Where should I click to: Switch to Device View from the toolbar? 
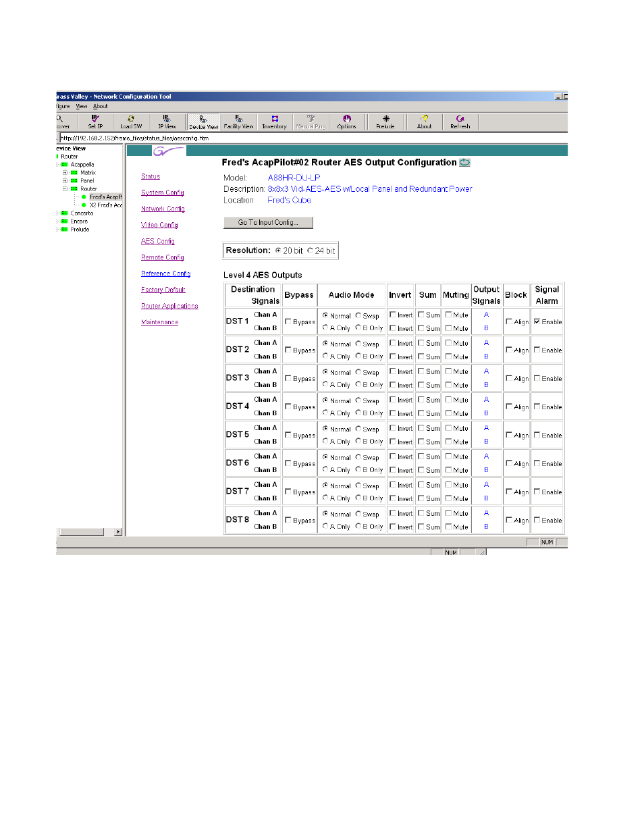click(203, 122)
